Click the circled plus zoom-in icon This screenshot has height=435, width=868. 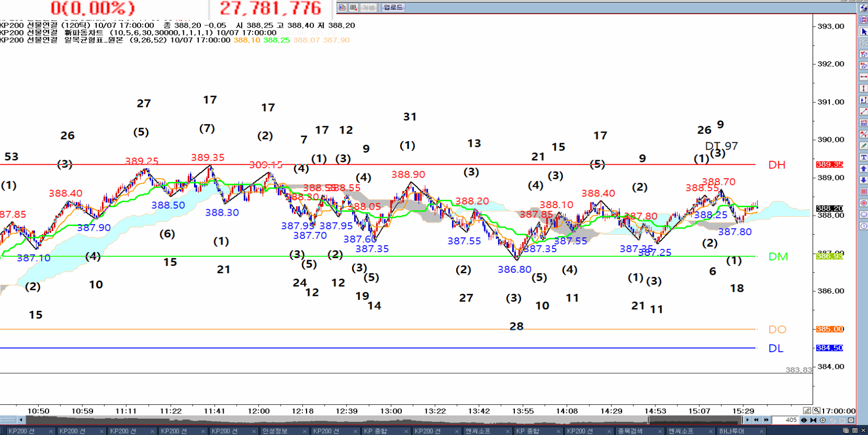(x=823, y=420)
